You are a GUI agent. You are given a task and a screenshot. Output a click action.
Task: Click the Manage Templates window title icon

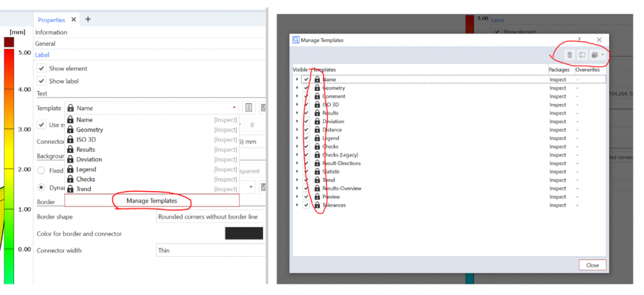(x=296, y=40)
